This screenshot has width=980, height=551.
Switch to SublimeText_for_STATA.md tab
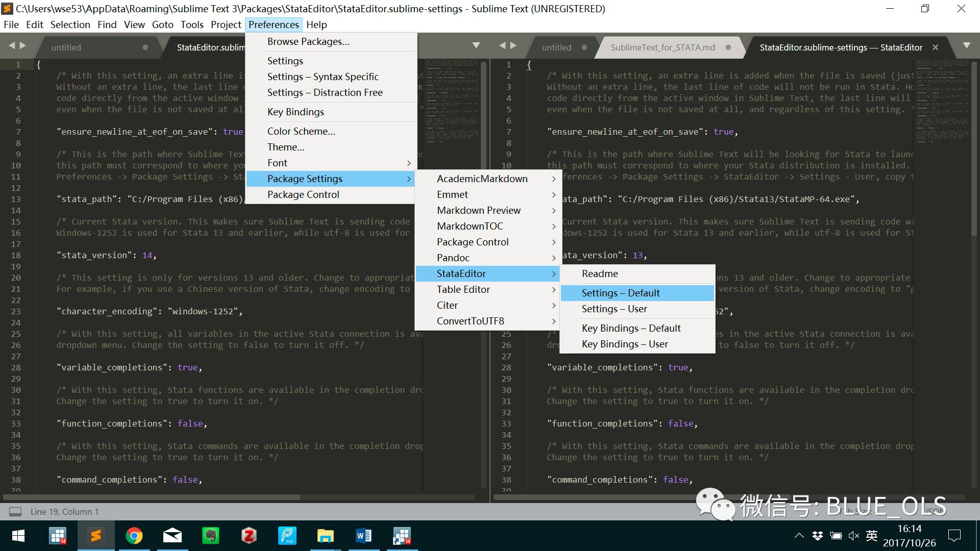tap(670, 47)
